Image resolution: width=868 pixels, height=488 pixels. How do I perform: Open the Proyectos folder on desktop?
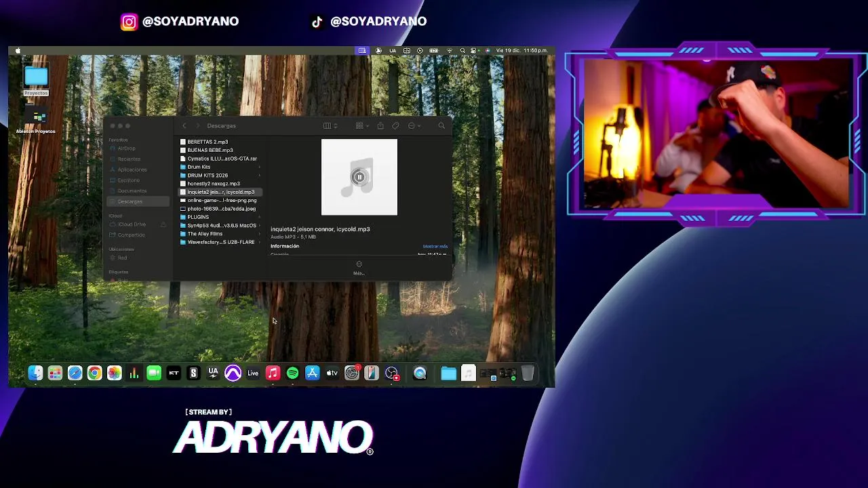(x=36, y=81)
